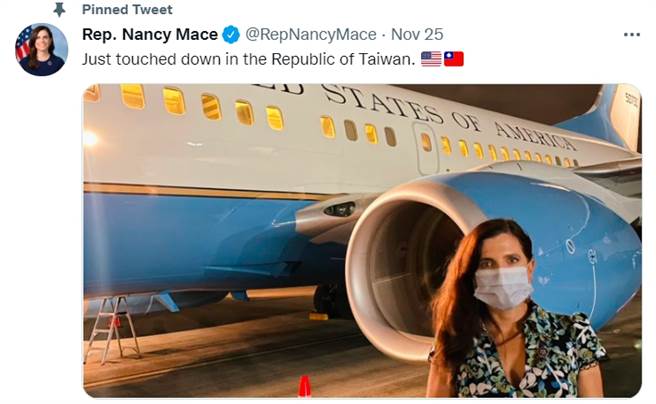656x404 pixels.
Task: Open Rep. Nancy Mace display name link
Action: pos(150,34)
